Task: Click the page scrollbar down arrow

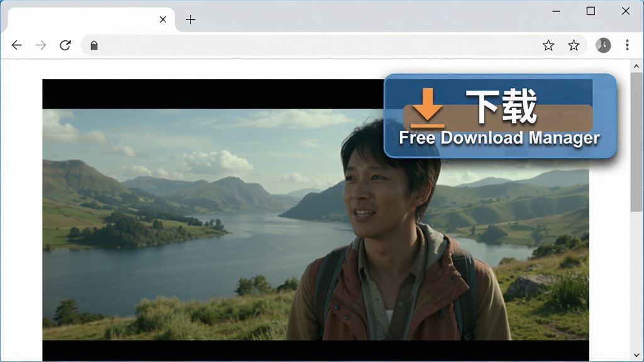Action: pyautogui.click(x=636, y=356)
